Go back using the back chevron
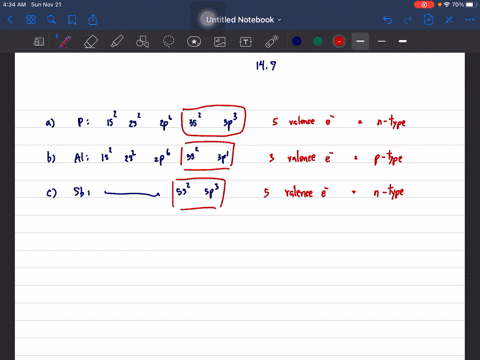 pos(10,20)
